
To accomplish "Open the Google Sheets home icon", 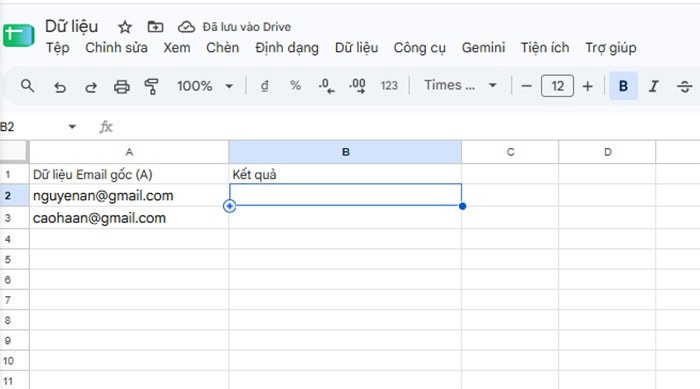I will [x=19, y=35].
